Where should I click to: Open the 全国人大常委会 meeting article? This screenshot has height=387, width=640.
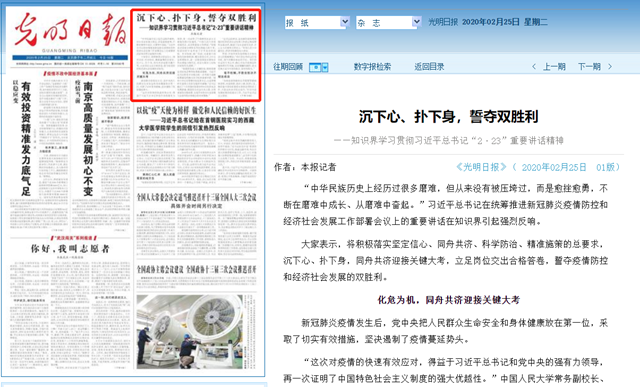(196, 224)
